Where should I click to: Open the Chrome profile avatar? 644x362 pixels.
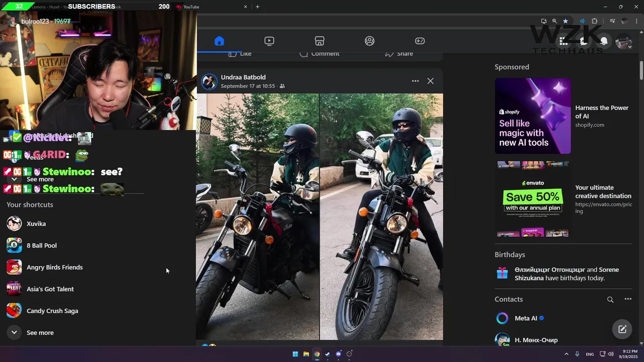[x=624, y=21]
